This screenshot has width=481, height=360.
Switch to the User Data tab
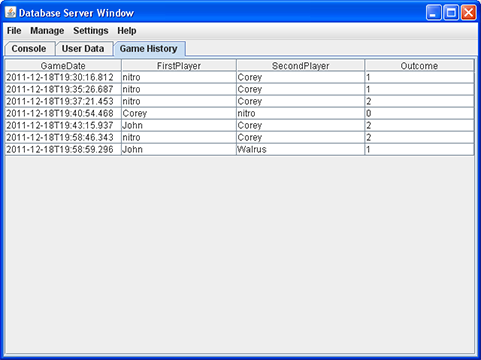click(x=83, y=49)
